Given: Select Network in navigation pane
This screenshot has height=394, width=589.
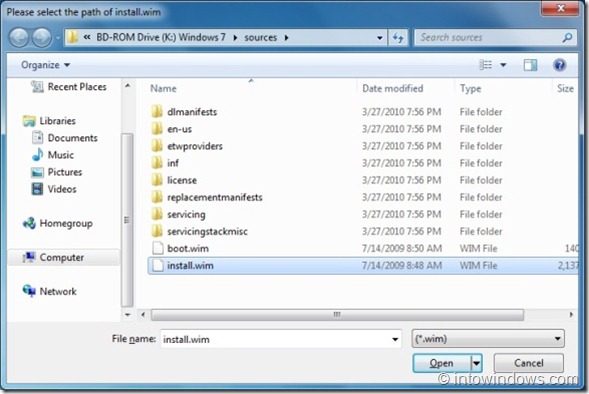Looking at the screenshot, I should 58,291.
